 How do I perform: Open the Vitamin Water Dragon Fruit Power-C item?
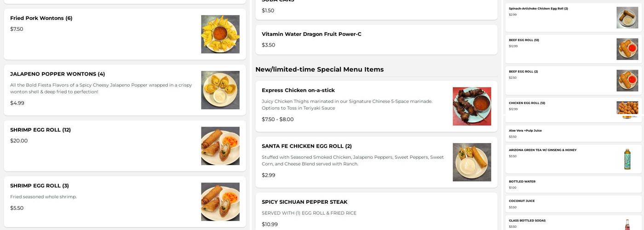311,34
